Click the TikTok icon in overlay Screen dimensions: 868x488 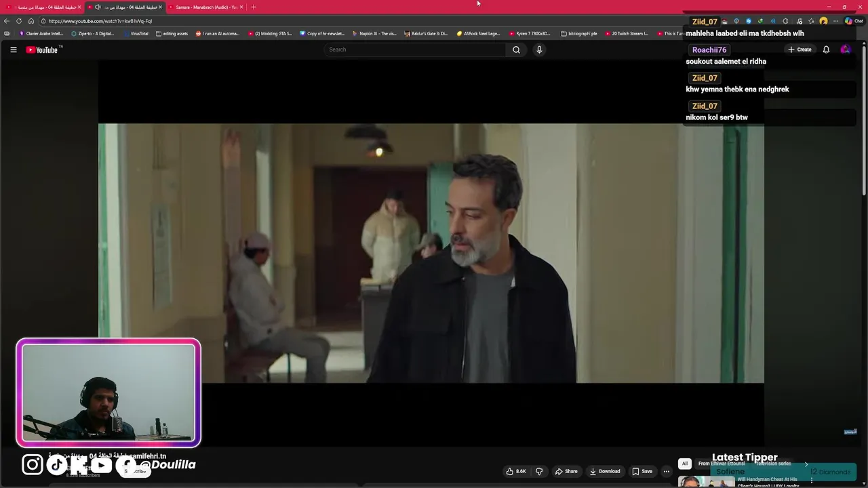pos(57,464)
